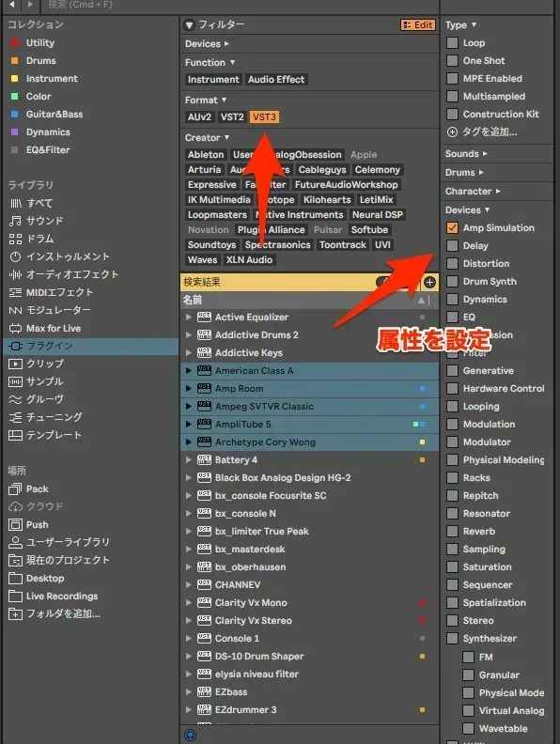Image resolution: width=560 pixels, height=744 pixels.
Task: Select the AUv2 format tag
Action: 199,116
